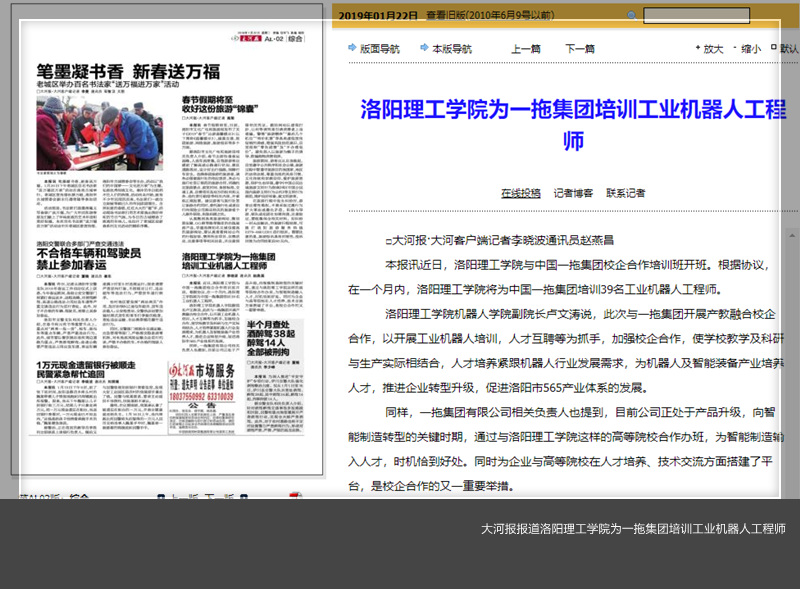Screen dimensions: 800x589
Task: Open headline 笔墨凝书香 新春送万福
Action: pos(128,71)
